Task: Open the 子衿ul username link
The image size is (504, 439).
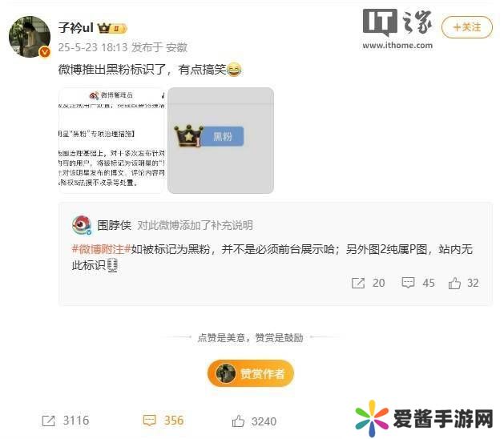Action: pos(76,28)
